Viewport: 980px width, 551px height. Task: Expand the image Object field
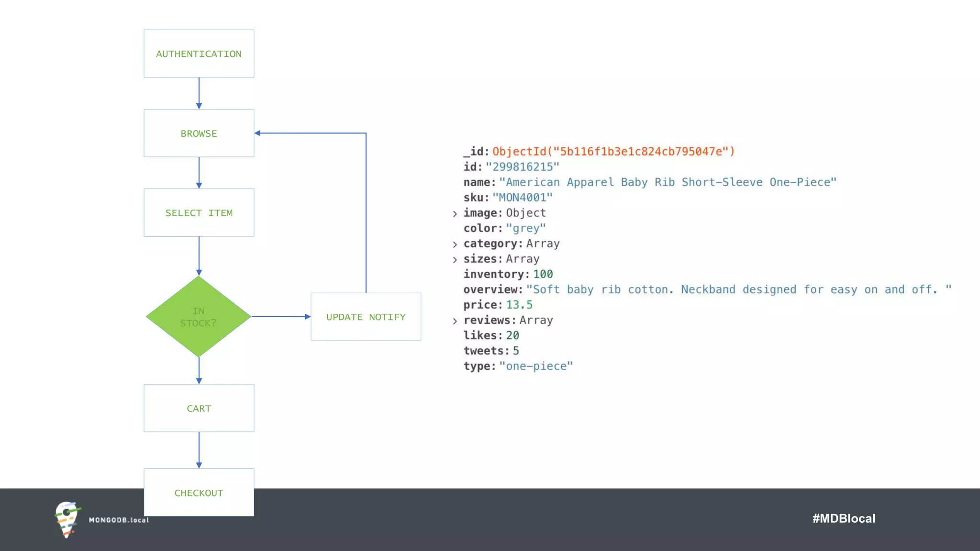455,214
